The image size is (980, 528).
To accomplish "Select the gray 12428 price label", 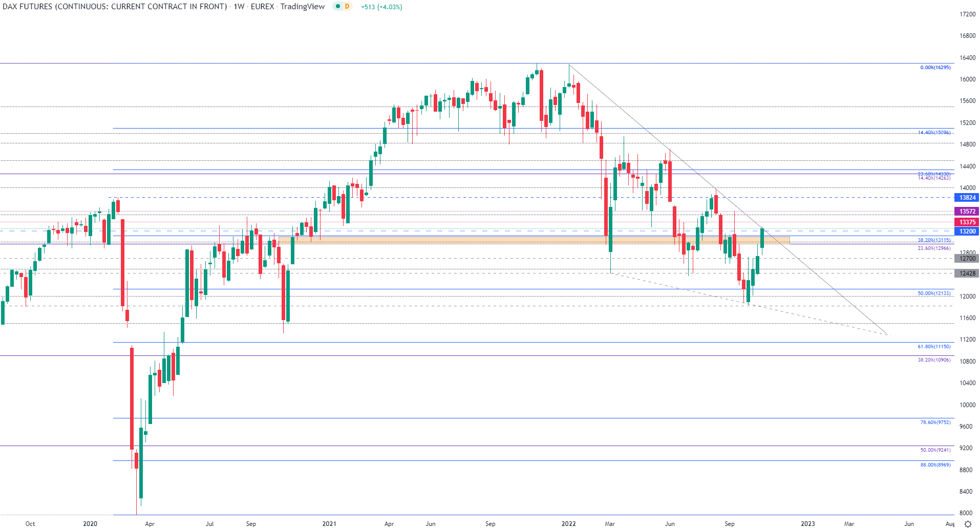I will tap(967, 273).
